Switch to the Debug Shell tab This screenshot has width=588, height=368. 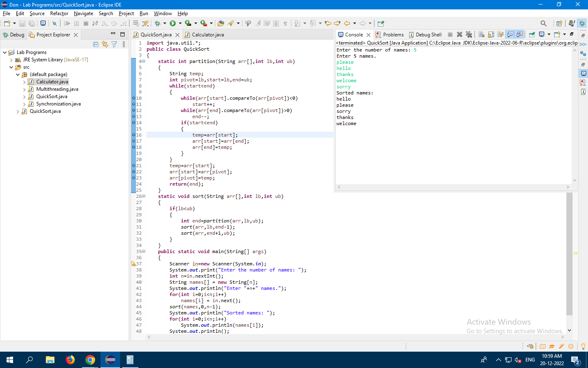[x=425, y=35]
